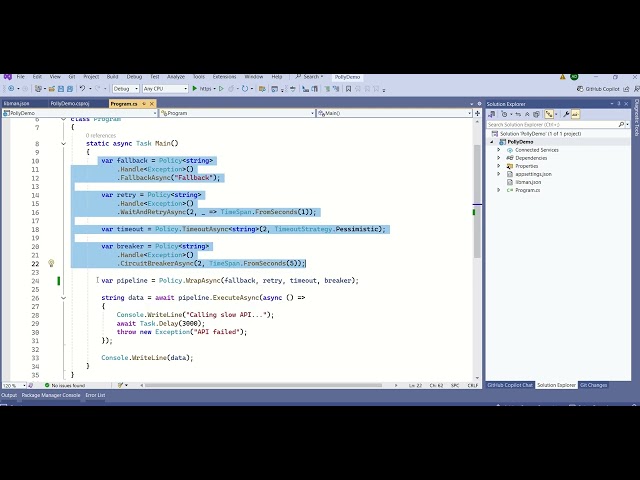Click the Open File folder icon
Viewport: 640px width, 480px height.
52,89
